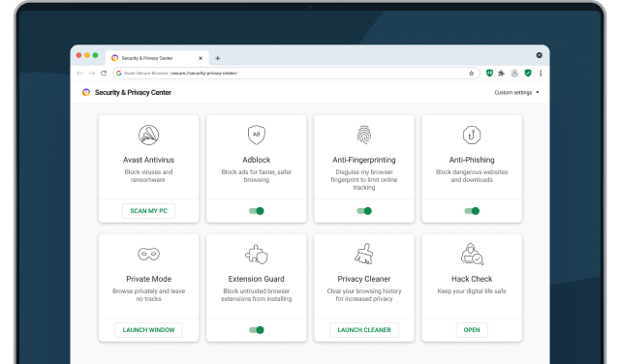The width and height of the screenshot is (620, 364).
Task: Click 'Browse privately and leave no tracks' text
Action: [148, 295]
